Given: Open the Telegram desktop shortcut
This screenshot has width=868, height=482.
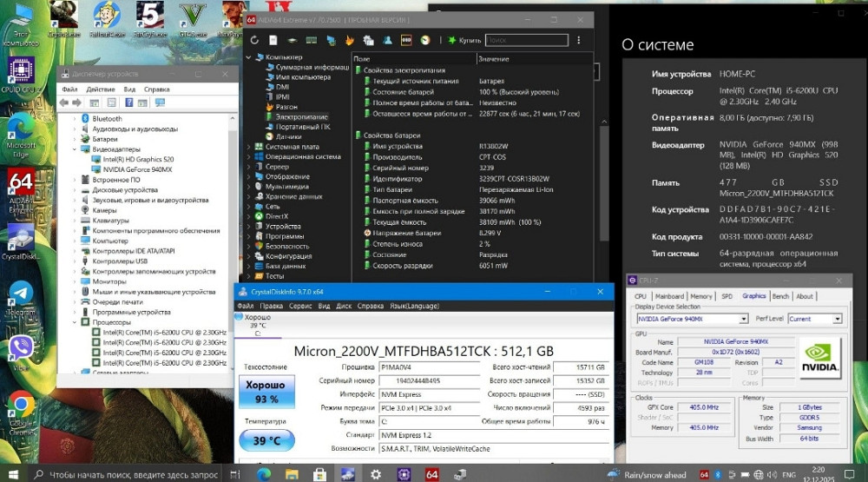Looking at the screenshot, I should 20,294.
